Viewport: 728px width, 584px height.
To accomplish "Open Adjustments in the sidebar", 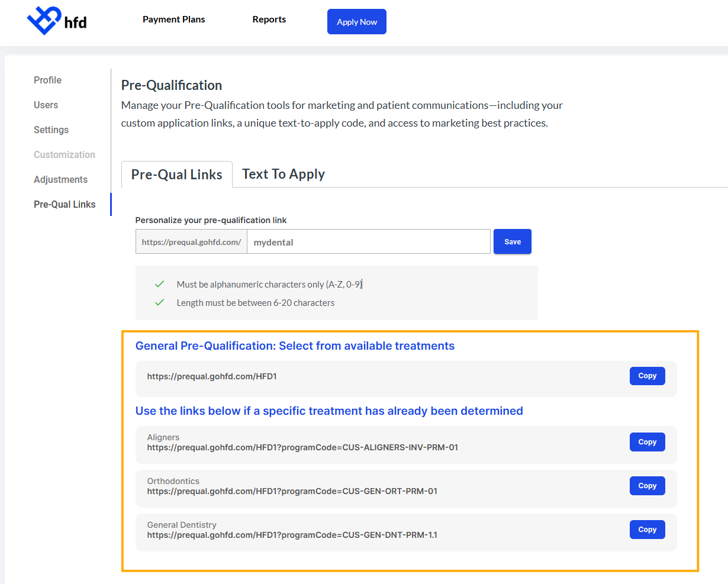I will pyautogui.click(x=60, y=179).
